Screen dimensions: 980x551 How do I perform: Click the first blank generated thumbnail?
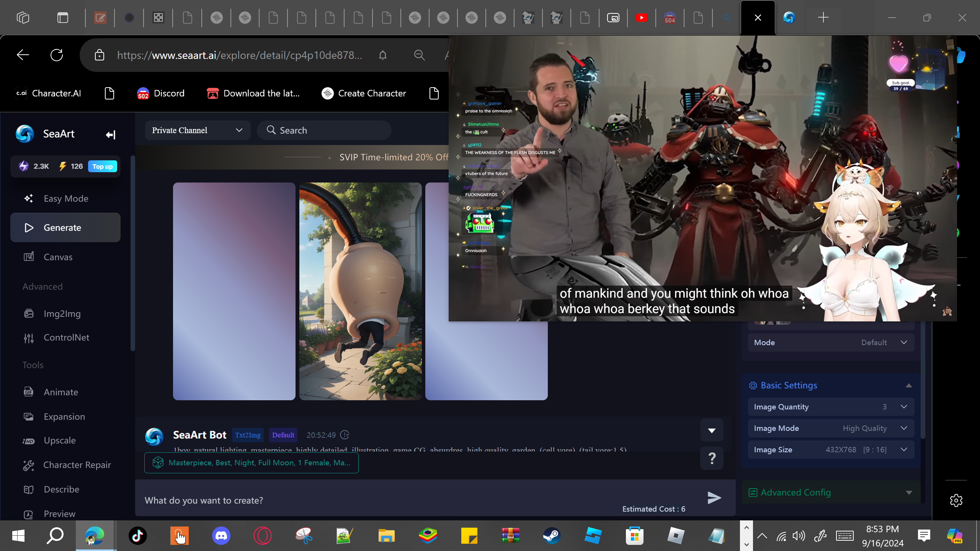[x=234, y=291]
